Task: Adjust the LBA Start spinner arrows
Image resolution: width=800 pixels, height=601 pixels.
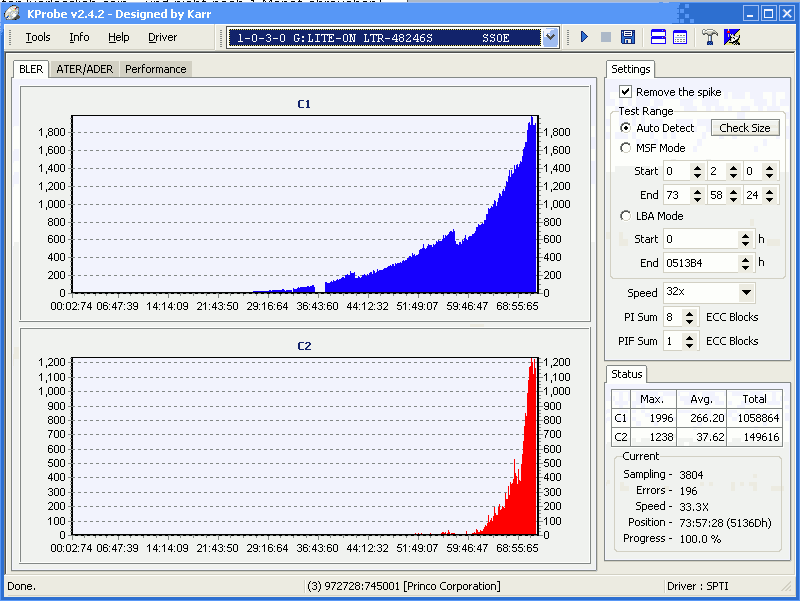Action: [x=745, y=239]
